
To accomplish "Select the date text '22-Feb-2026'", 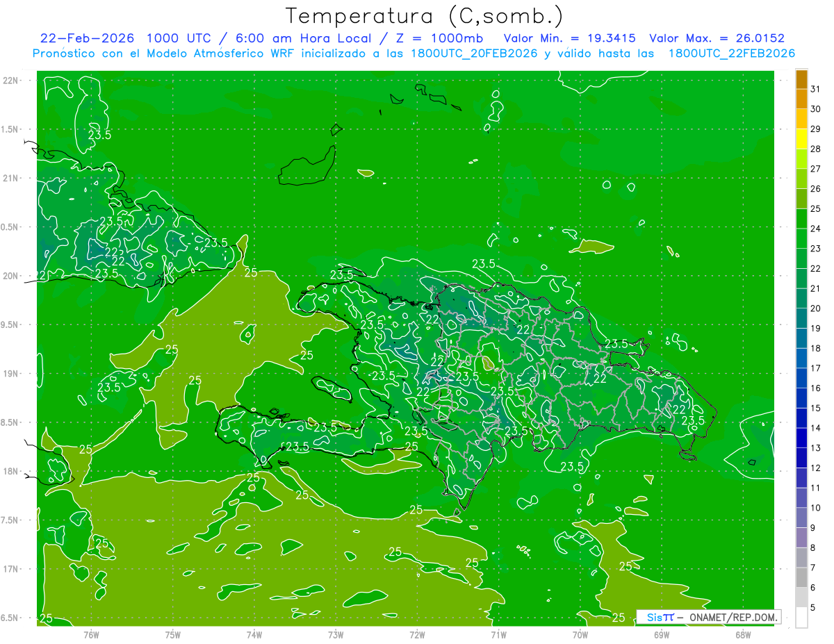I will (x=86, y=38).
